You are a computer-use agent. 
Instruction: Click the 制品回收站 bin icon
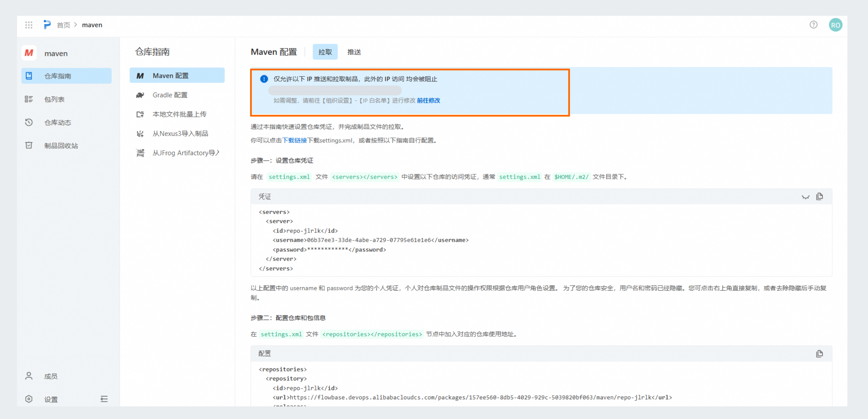coord(29,145)
